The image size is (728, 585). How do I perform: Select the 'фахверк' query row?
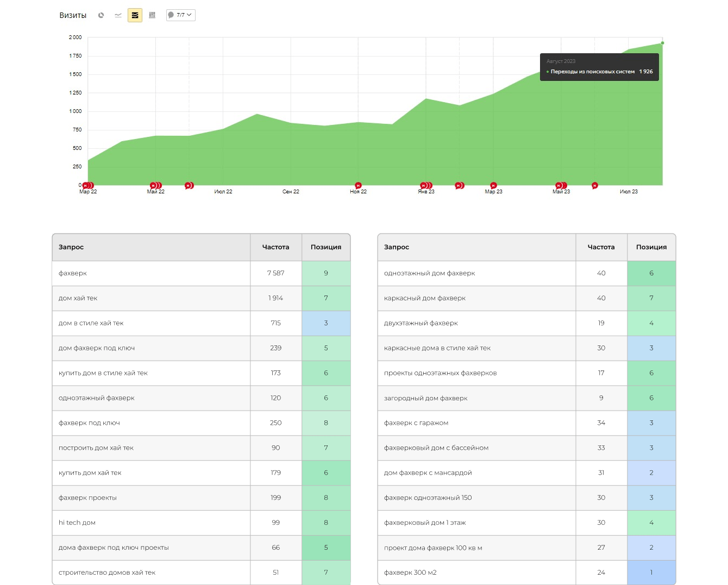pyautogui.click(x=201, y=273)
